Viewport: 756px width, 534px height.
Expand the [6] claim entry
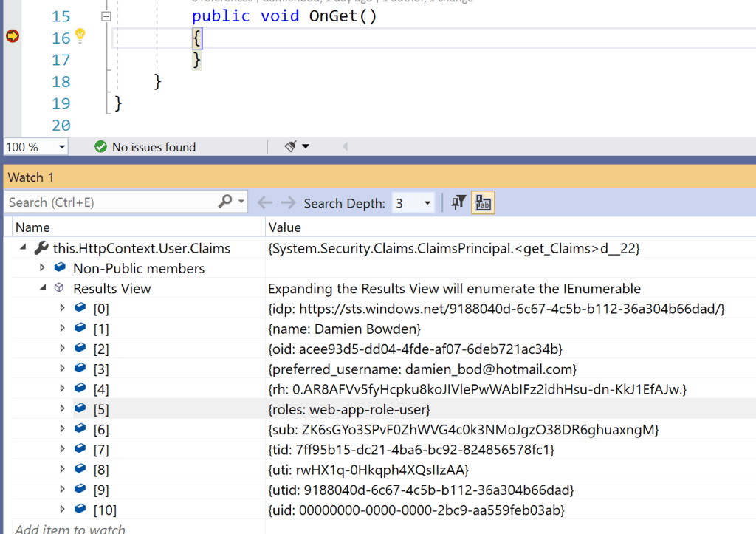pyautogui.click(x=62, y=428)
